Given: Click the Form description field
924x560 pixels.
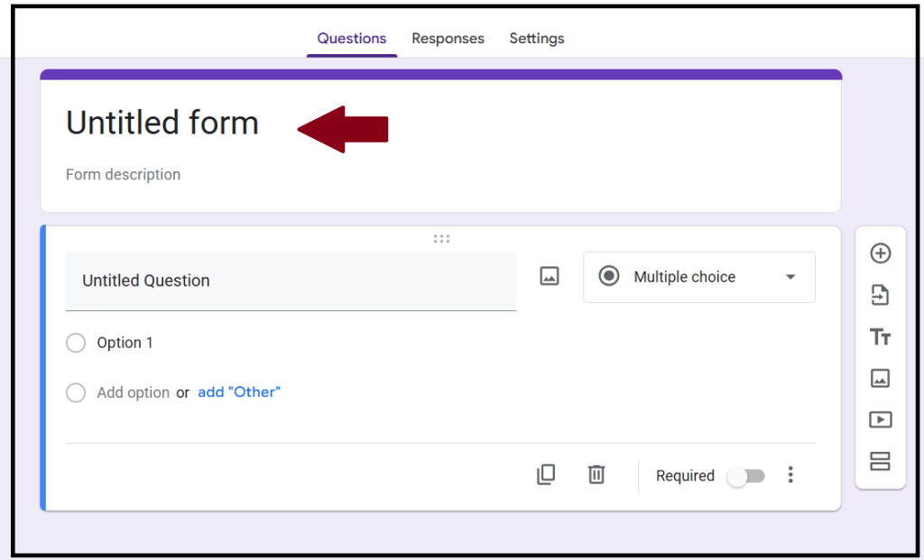Looking at the screenshot, I should [x=124, y=175].
